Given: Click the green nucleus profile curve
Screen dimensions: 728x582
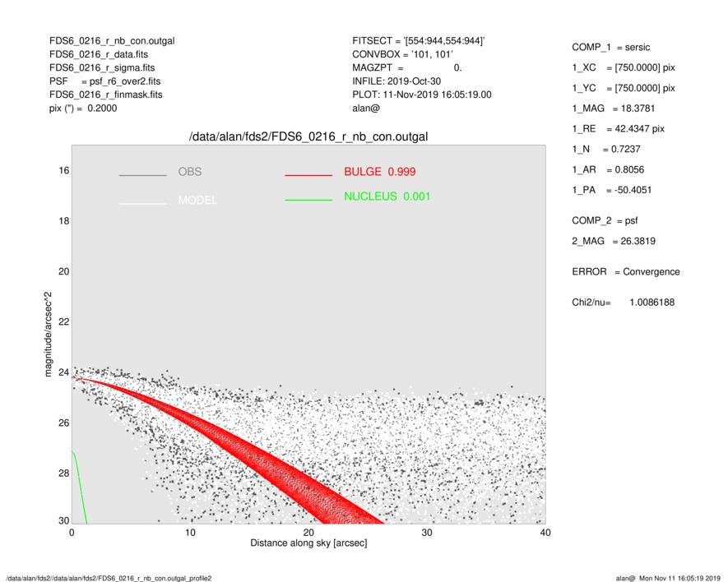Looking at the screenshot, I should pyautogui.click(x=80, y=483).
